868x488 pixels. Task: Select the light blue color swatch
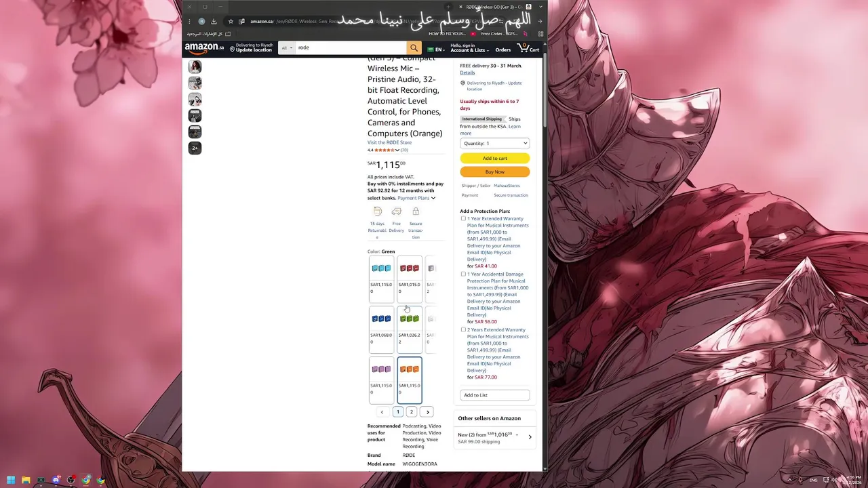point(381,279)
